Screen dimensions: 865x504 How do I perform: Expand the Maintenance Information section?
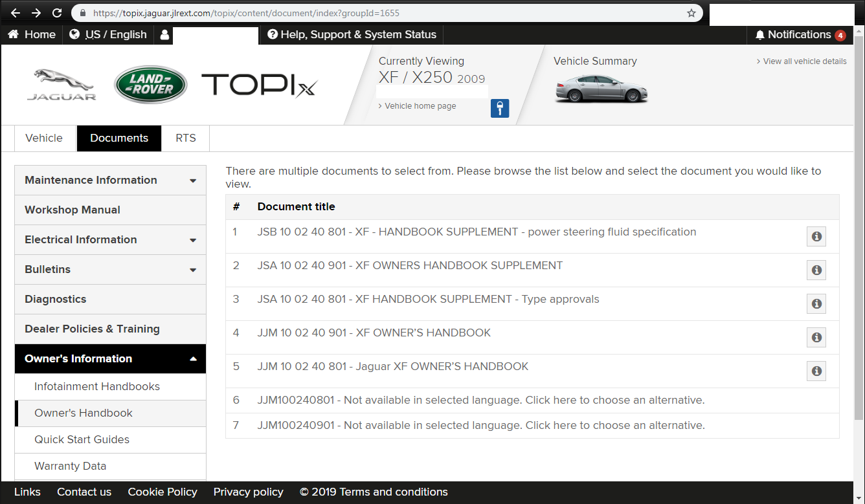(x=193, y=181)
